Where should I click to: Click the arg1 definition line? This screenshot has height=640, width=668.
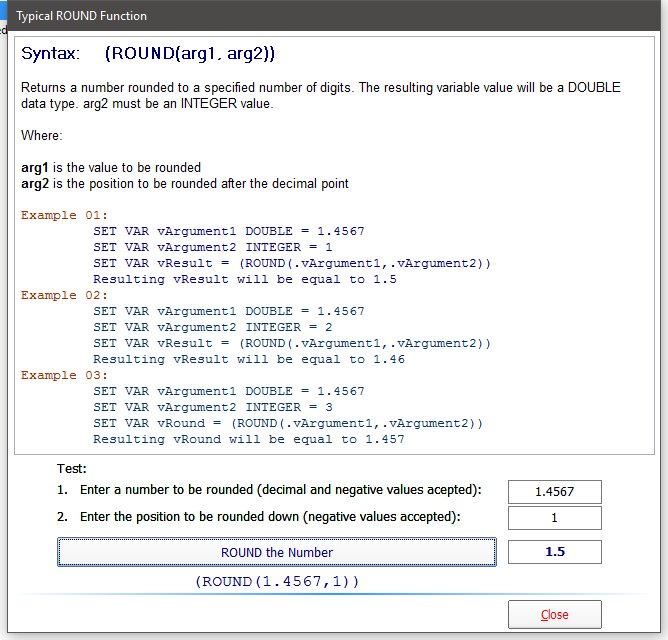click(110, 167)
